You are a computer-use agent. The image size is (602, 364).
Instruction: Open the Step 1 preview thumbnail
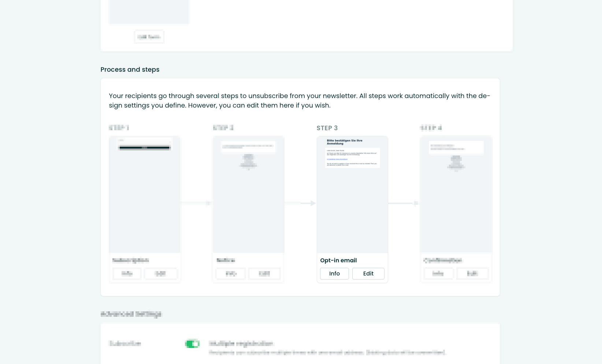tap(145, 195)
